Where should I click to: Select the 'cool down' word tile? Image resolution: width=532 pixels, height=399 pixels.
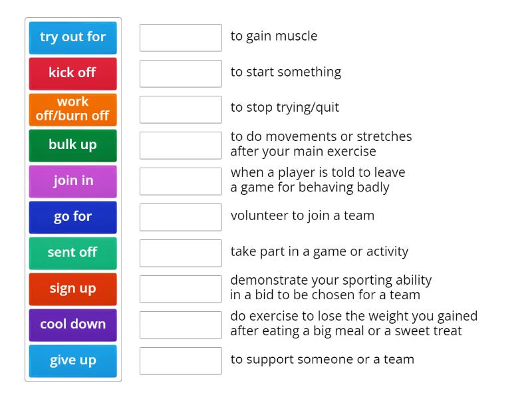pyautogui.click(x=72, y=325)
